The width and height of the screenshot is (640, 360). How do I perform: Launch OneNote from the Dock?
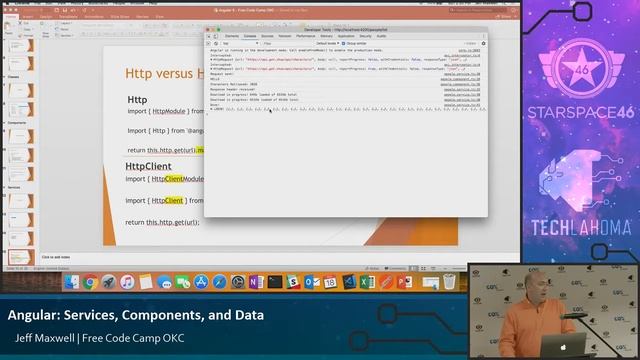256,282
